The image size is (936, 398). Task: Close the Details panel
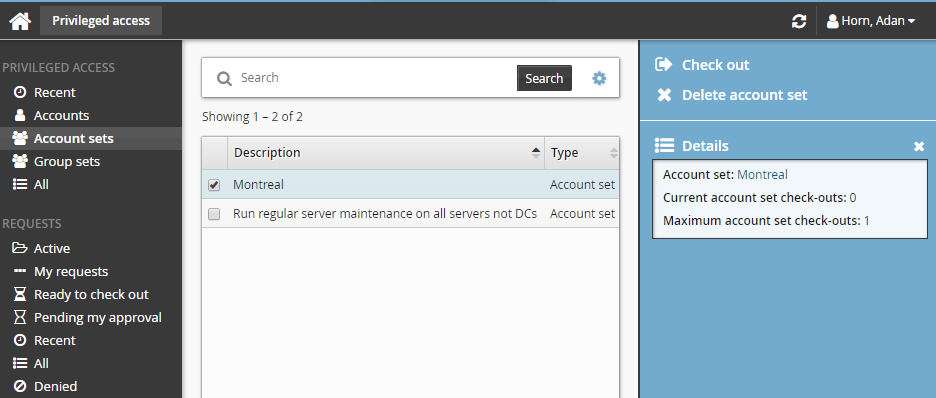[x=919, y=146]
